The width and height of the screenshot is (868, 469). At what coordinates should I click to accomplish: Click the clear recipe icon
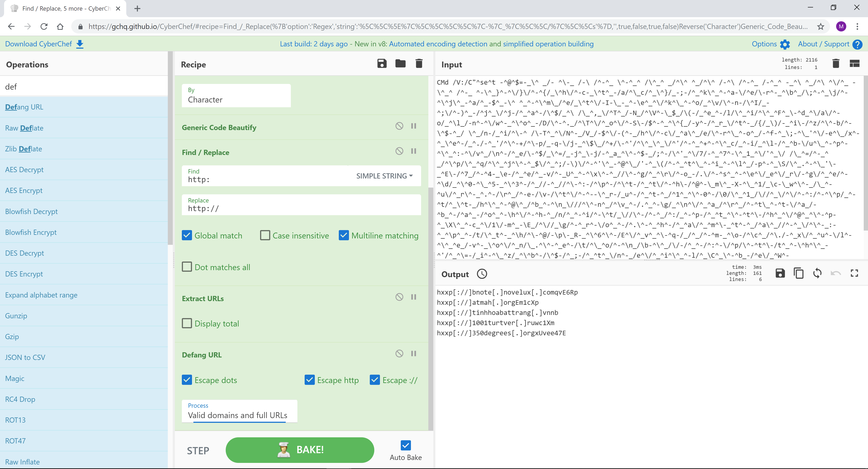[419, 64]
